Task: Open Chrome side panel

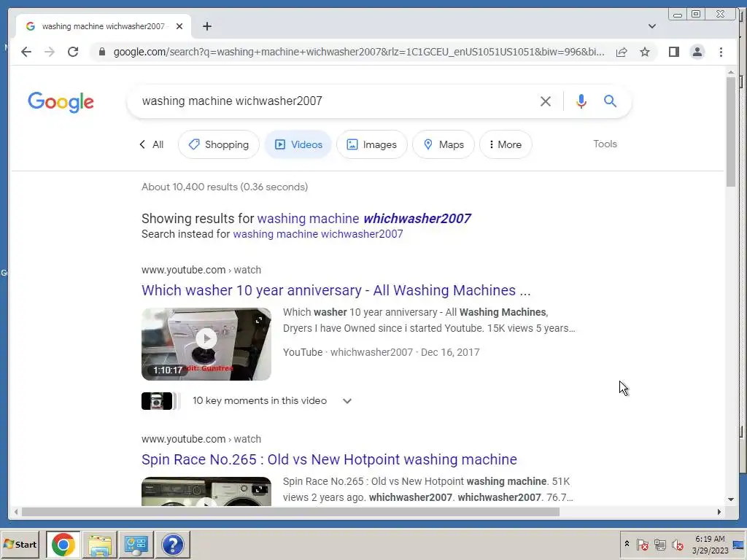Action: coord(673,52)
